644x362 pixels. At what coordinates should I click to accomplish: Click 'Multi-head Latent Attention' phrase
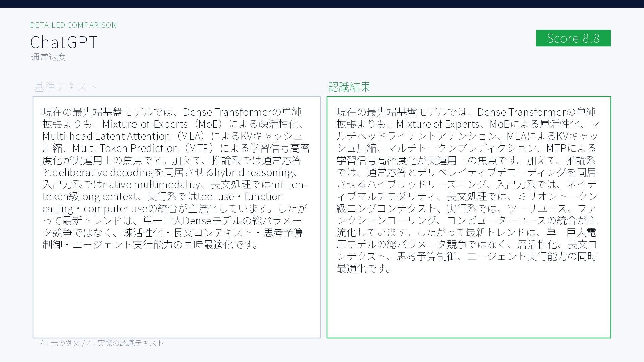(106, 136)
